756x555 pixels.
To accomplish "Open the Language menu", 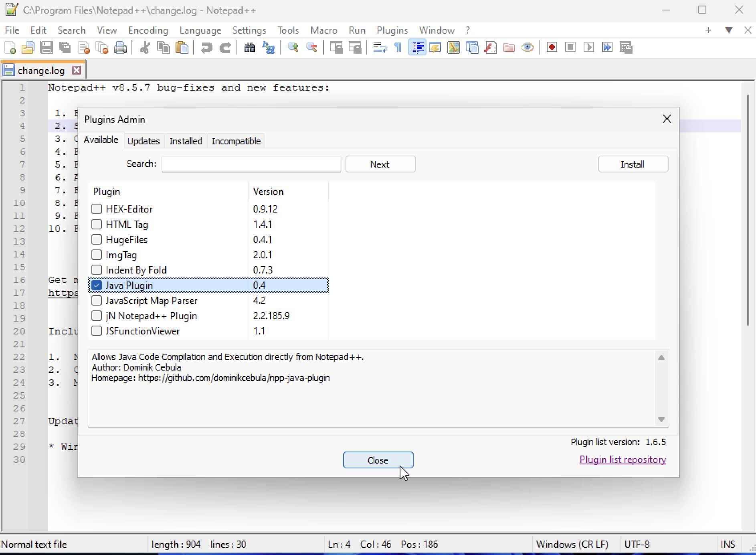I will pyautogui.click(x=201, y=30).
